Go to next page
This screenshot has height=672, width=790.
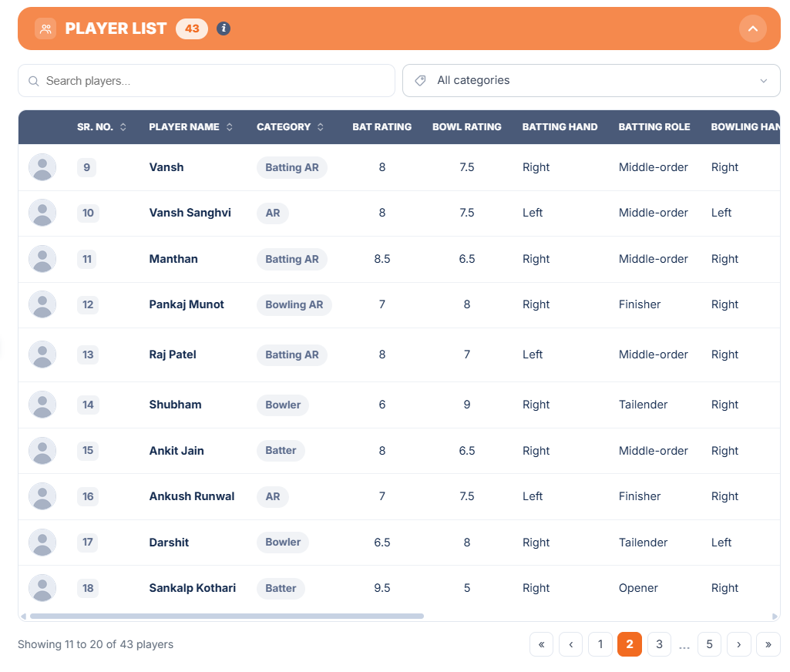[738, 644]
